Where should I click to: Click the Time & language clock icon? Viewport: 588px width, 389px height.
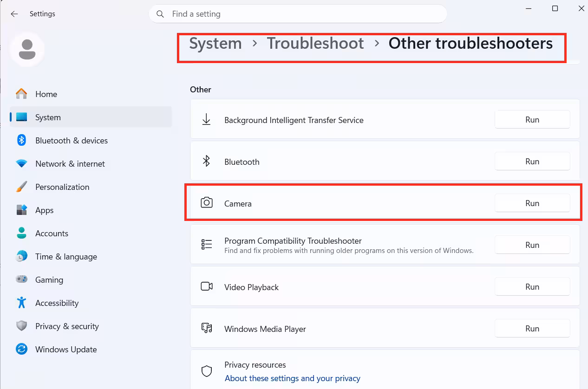21,256
